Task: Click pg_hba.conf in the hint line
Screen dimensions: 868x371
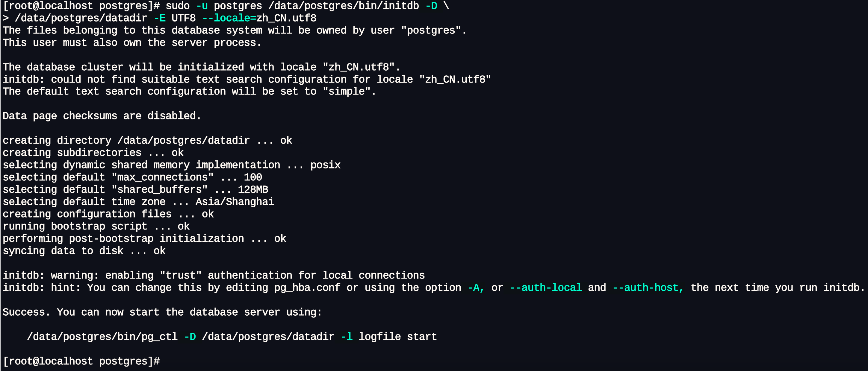Action: click(x=307, y=287)
